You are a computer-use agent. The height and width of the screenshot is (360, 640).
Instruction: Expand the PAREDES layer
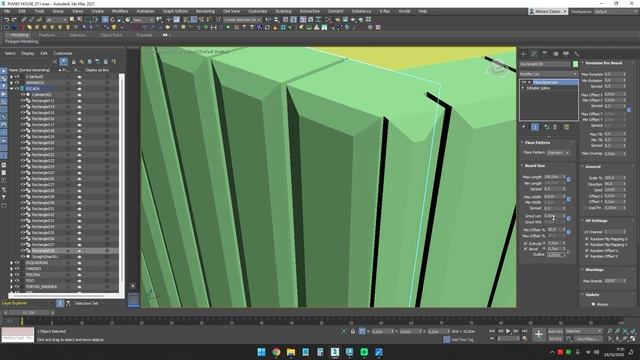click(x=11, y=269)
